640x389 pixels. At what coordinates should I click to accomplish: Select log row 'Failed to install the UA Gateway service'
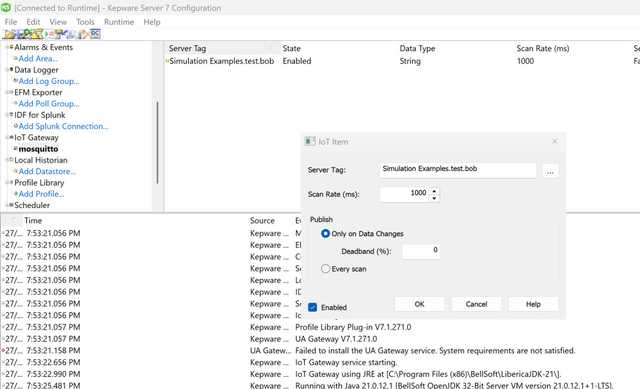320,351
